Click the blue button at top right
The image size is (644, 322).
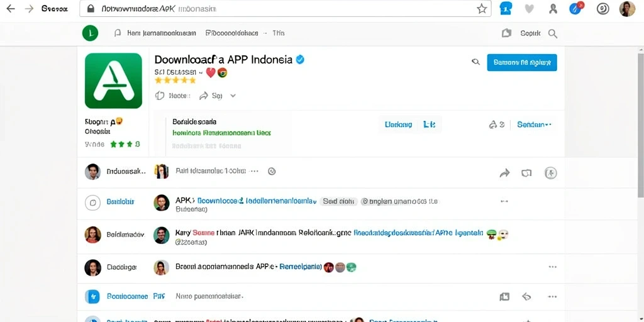tap(522, 62)
